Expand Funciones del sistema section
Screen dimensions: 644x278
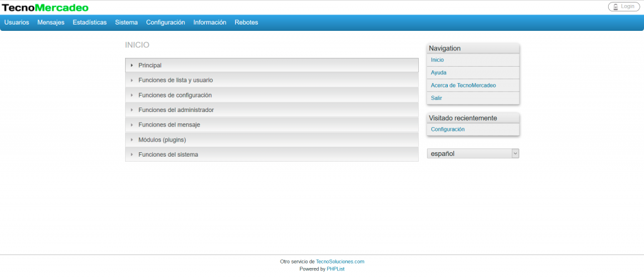coord(168,154)
